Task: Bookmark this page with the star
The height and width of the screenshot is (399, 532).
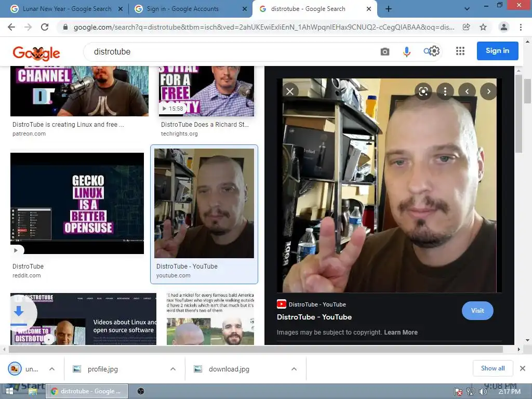Action: click(483, 27)
